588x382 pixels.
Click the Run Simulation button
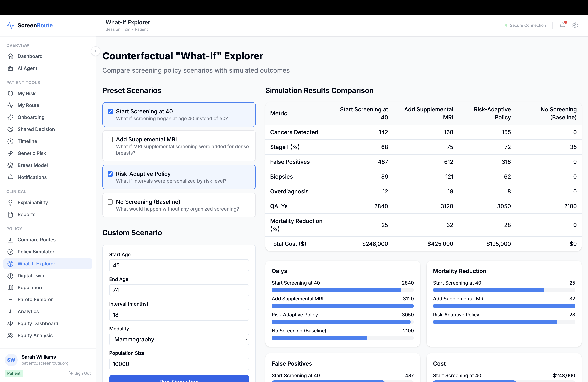(179, 379)
